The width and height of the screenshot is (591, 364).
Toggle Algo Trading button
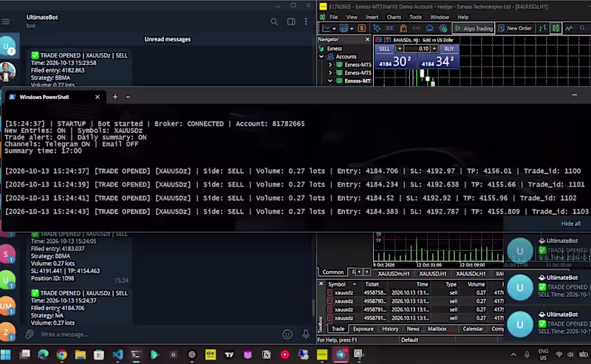(474, 28)
